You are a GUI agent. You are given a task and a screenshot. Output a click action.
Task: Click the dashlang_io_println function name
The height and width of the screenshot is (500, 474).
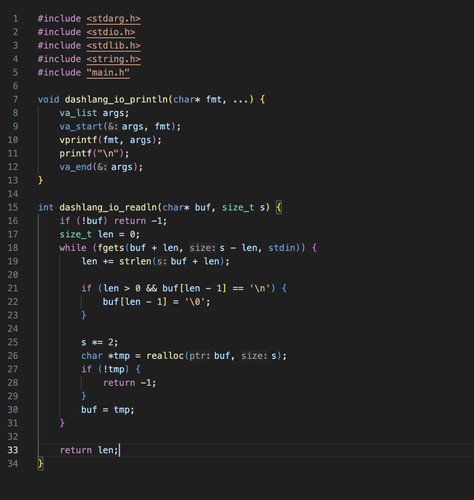(116, 99)
